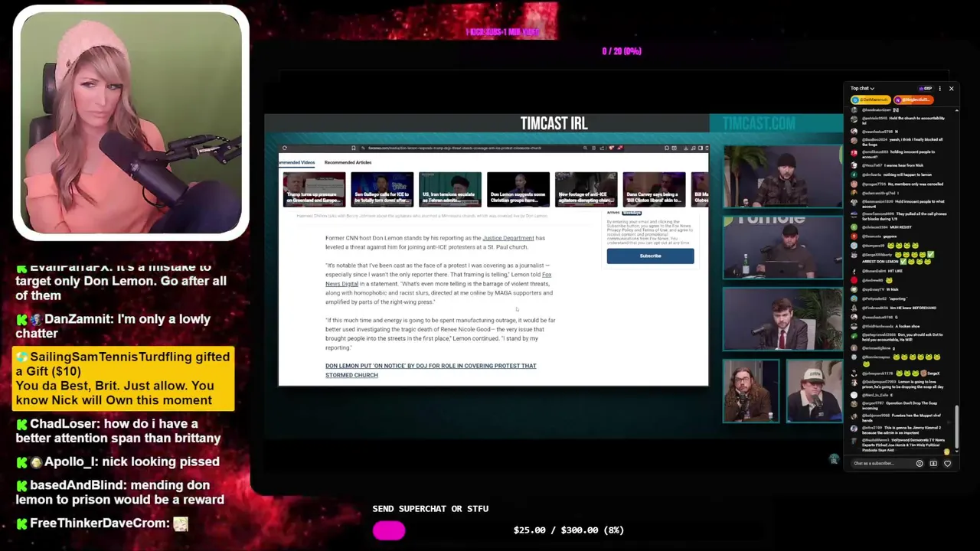
Task: Click the pink superchat goal progress bar
Action: (x=389, y=530)
